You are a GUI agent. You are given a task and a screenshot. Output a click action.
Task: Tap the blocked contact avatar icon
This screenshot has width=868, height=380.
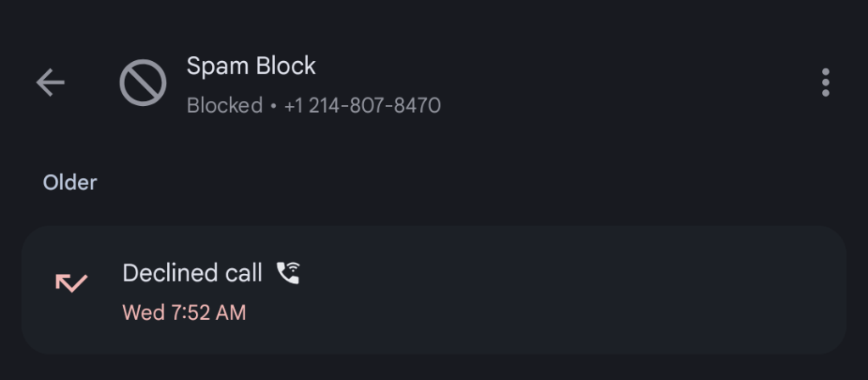(x=143, y=84)
